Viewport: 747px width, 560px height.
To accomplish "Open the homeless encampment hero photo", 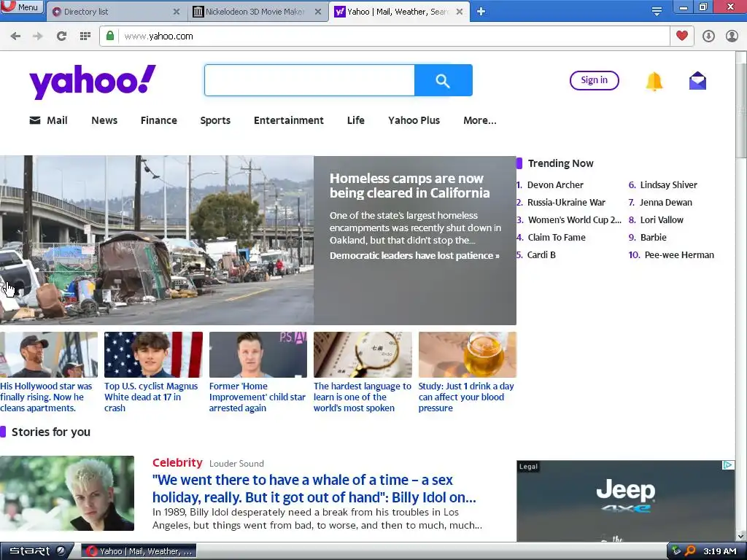I will click(x=157, y=240).
